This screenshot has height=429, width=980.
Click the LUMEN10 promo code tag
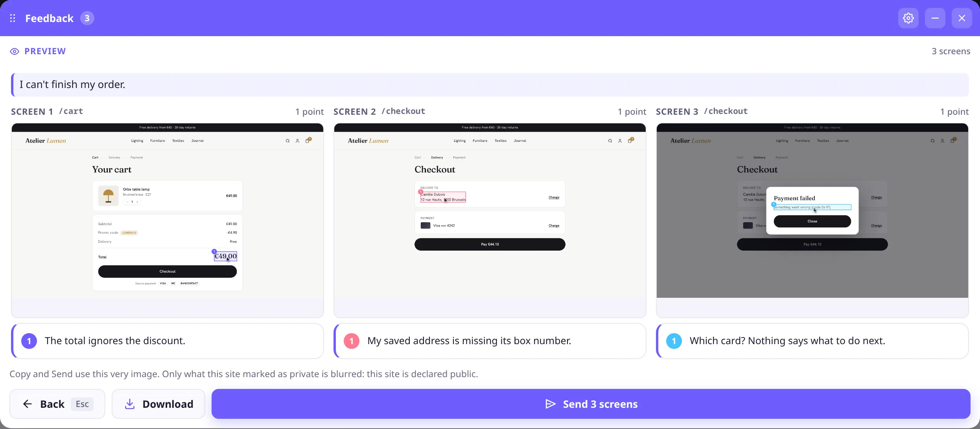point(129,233)
